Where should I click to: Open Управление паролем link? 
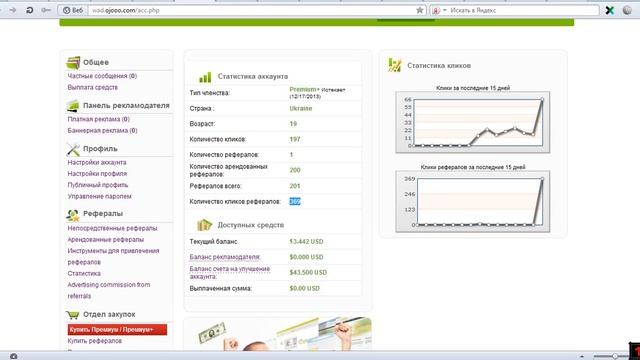(x=99, y=196)
